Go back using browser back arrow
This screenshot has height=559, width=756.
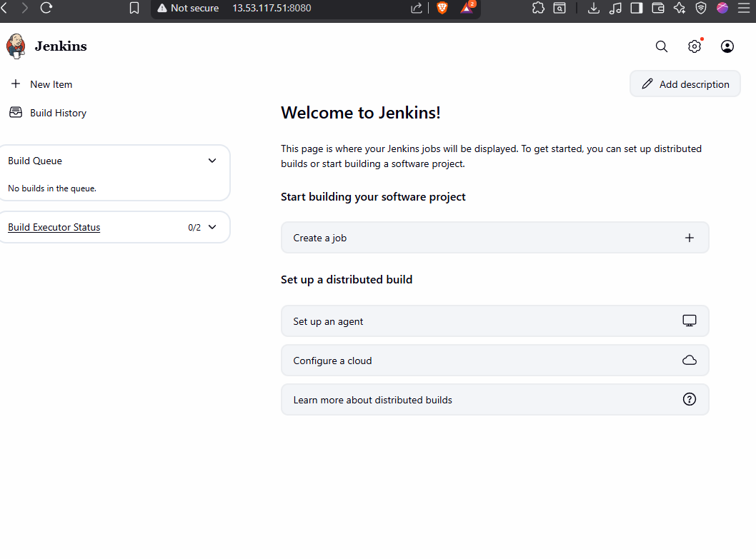[4, 8]
